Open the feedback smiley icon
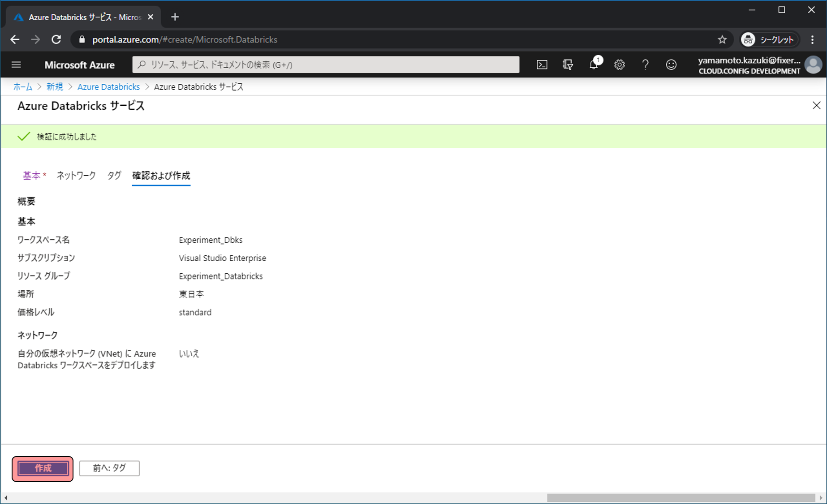This screenshot has height=504, width=827. [x=671, y=65]
